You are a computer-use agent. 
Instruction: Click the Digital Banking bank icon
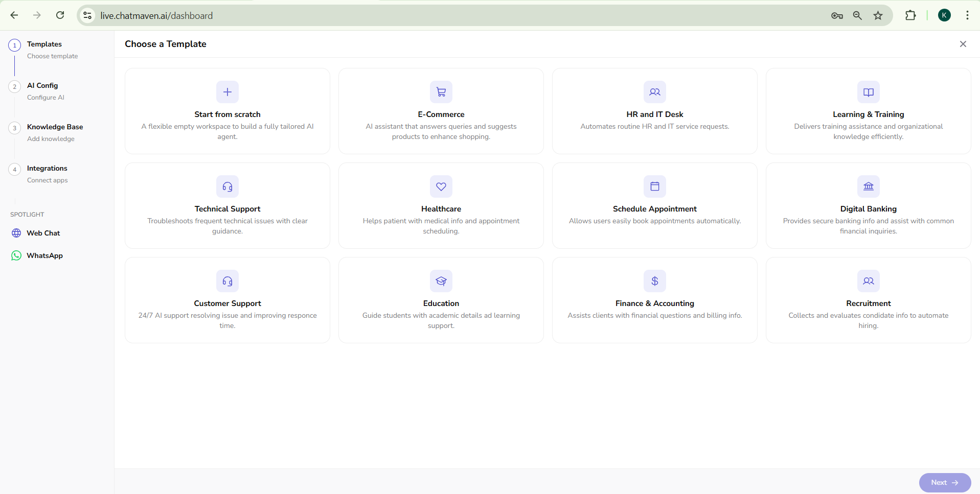(868, 186)
